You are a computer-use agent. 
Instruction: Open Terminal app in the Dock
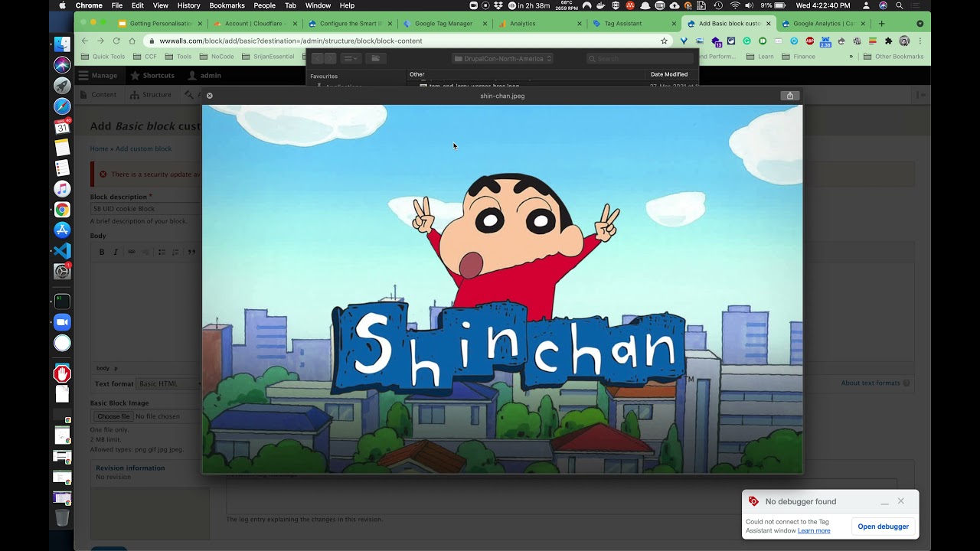[62, 302]
